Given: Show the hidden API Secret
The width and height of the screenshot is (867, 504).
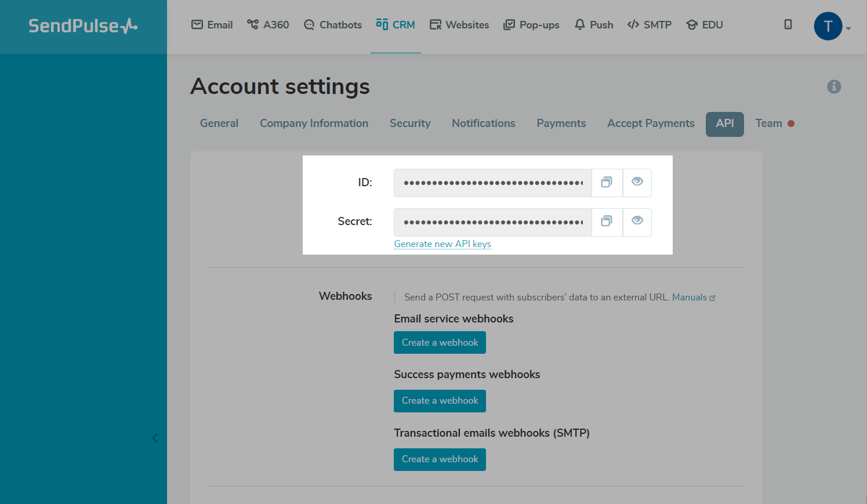Looking at the screenshot, I should 637,222.
